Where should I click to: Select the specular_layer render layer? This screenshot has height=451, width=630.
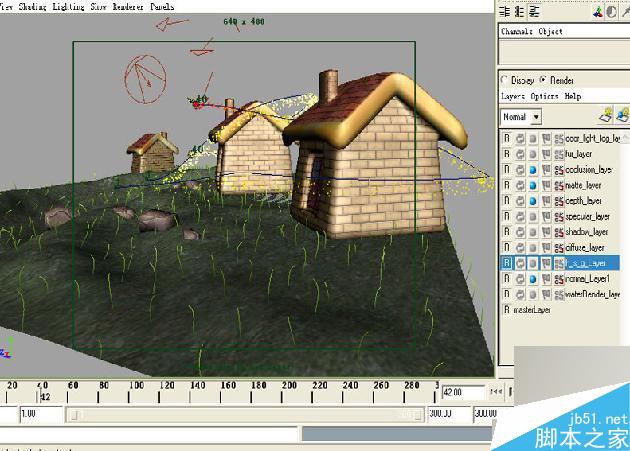point(587,217)
